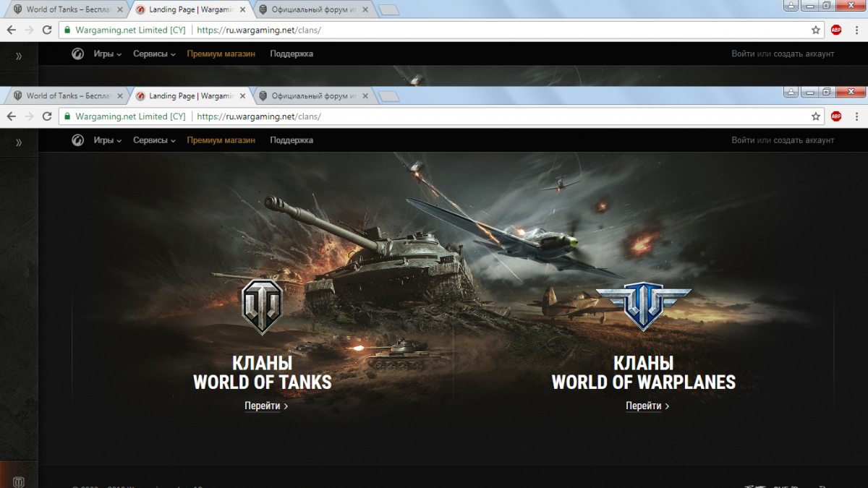This screenshot has height=488, width=868.
Task: Open Премиум магазин in the front window
Action: coord(221,140)
